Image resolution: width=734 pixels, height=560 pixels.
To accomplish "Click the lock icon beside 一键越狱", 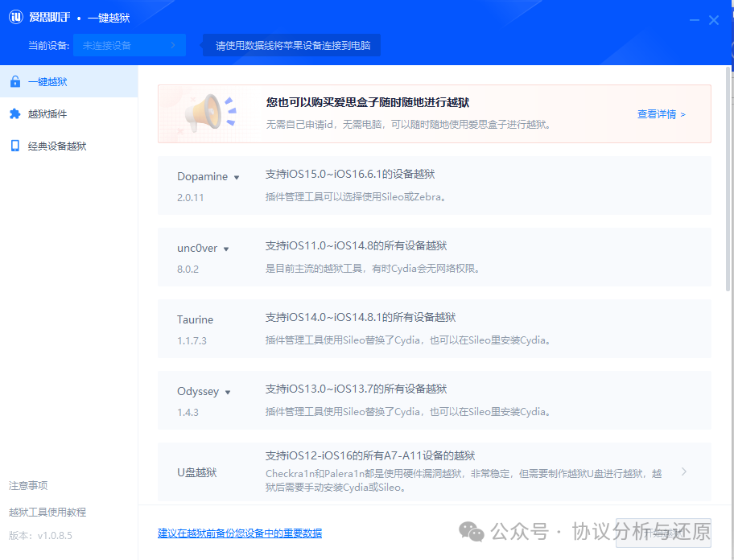I will pyautogui.click(x=15, y=81).
